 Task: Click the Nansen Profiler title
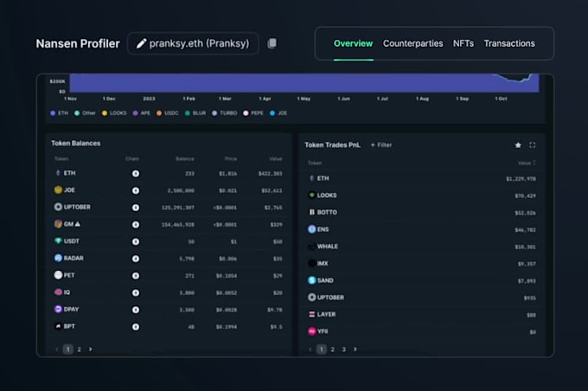[78, 43]
